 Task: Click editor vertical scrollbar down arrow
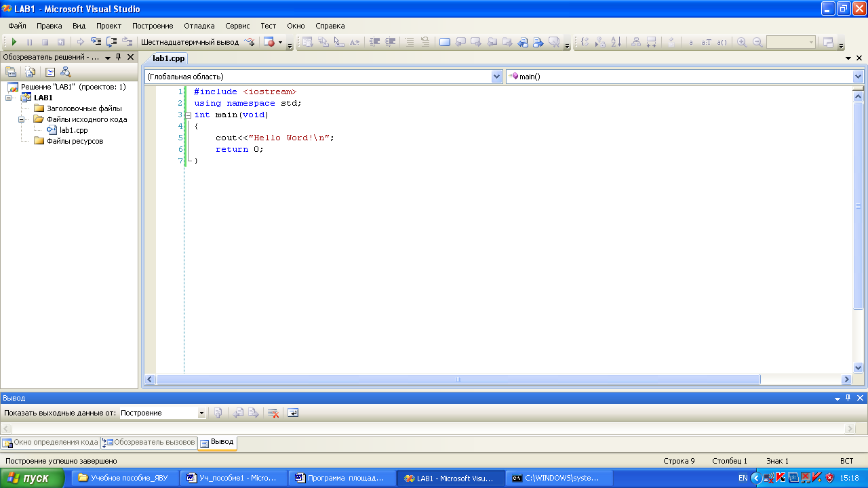point(858,367)
